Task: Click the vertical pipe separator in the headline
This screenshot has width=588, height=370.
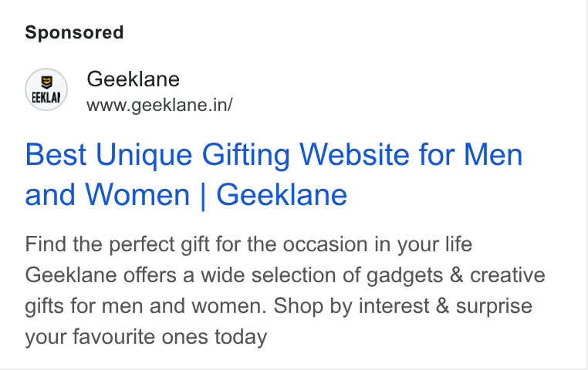Action: 203,196
